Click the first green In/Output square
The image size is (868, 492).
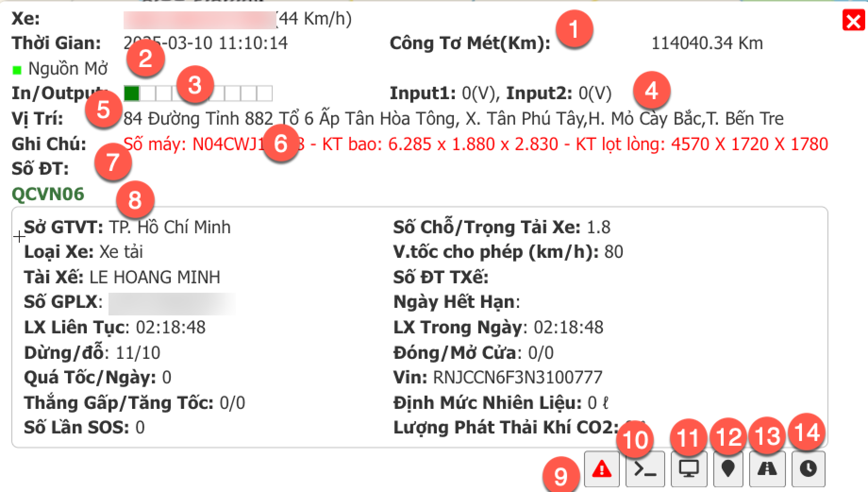pos(132,93)
